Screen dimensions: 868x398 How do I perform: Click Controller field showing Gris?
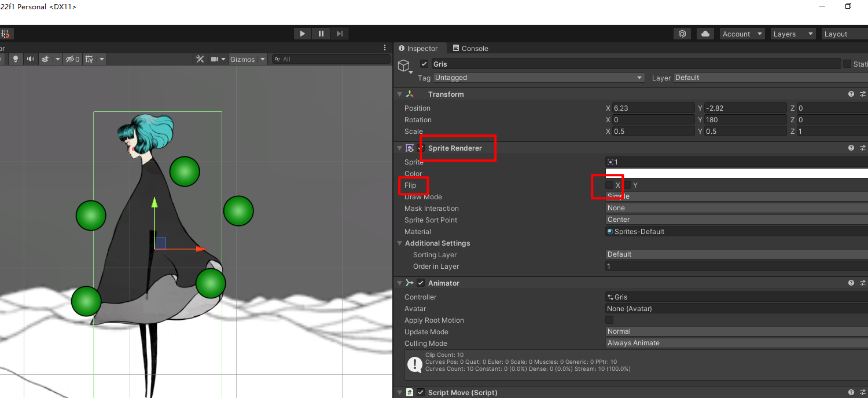737,297
